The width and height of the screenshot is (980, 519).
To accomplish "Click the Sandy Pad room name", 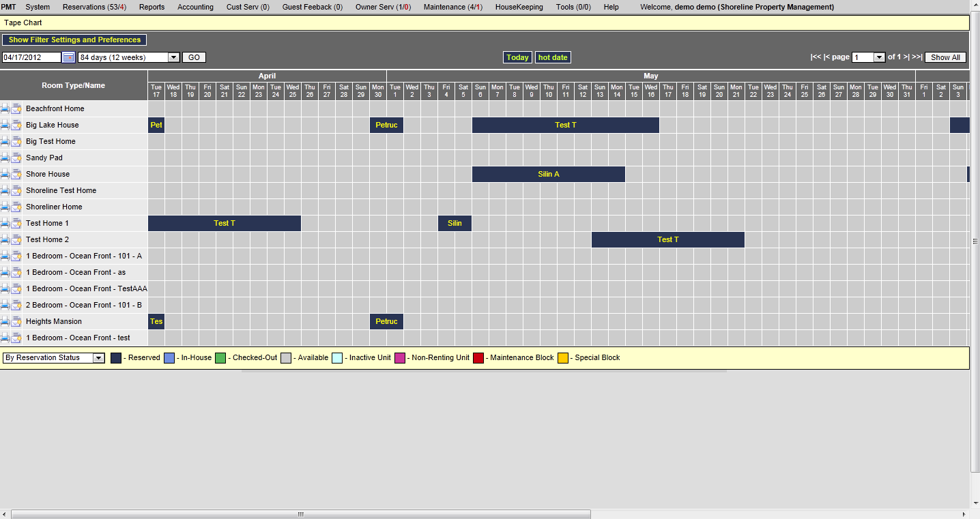I will [x=44, y=158].
